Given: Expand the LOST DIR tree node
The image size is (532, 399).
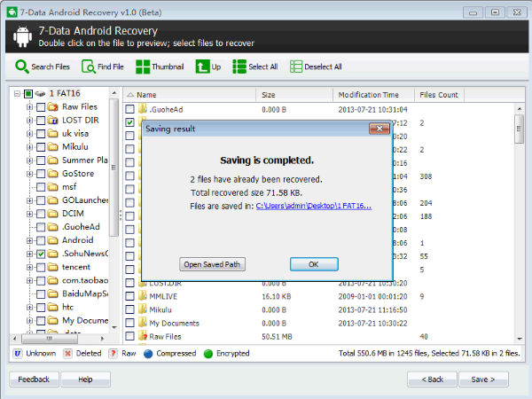Looking at the screenshot, I should point(29,121).
